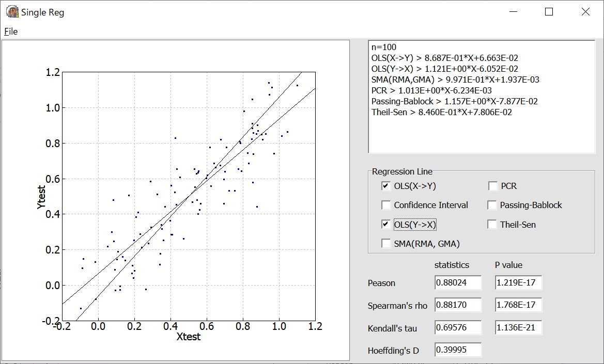Screen dimensions: 604x364
Task: Click the OLS(Y->X) equation result line
Action: tap(444, 69)
